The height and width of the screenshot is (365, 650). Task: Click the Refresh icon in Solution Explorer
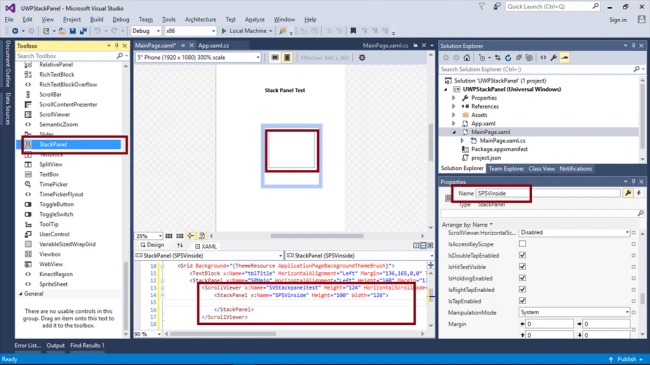point(508,58)
